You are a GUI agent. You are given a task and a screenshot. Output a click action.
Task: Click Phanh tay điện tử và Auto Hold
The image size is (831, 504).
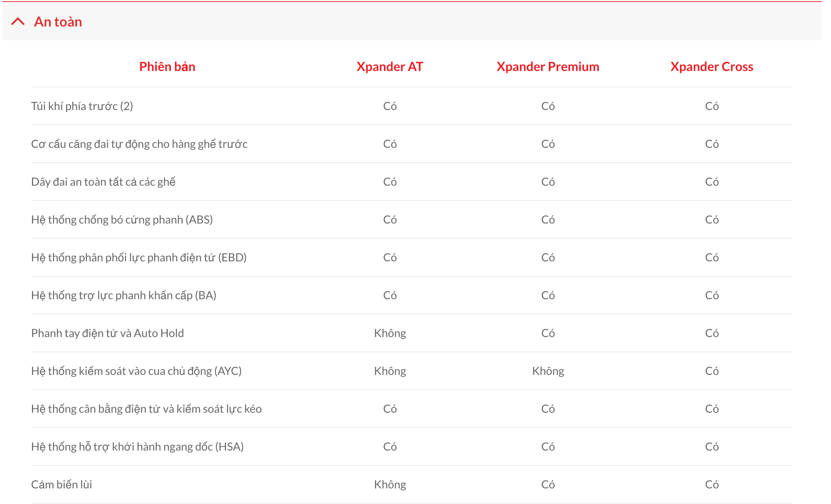pos(107,333)
